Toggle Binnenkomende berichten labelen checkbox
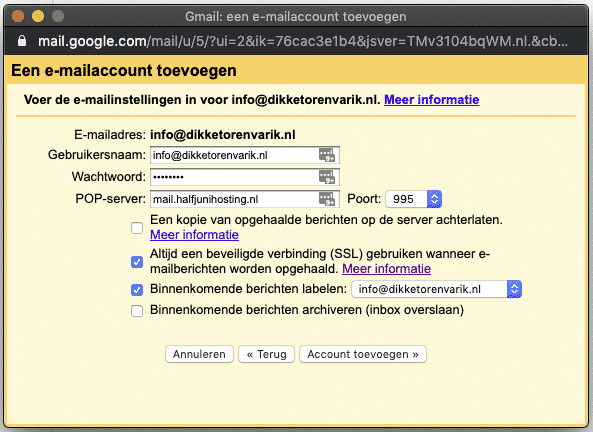 (137, 290)
